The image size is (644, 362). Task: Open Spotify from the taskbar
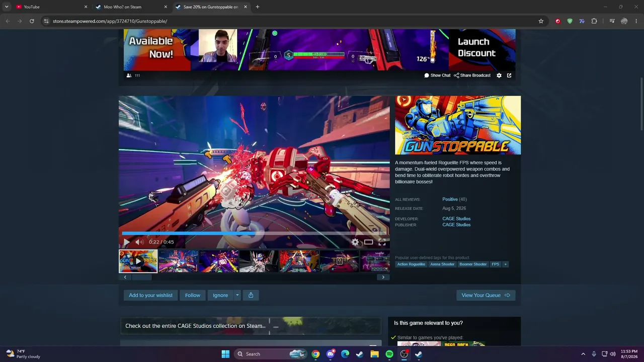[389, 354]
